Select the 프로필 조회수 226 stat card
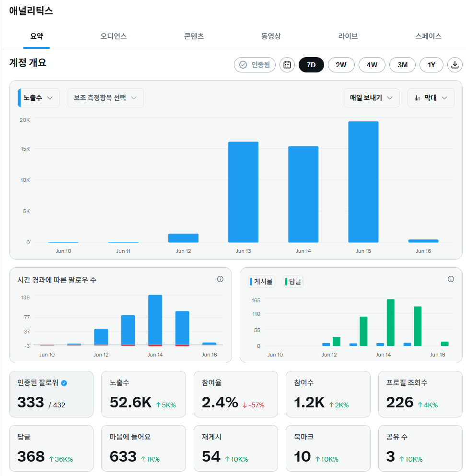 click(x=420, y=394)
